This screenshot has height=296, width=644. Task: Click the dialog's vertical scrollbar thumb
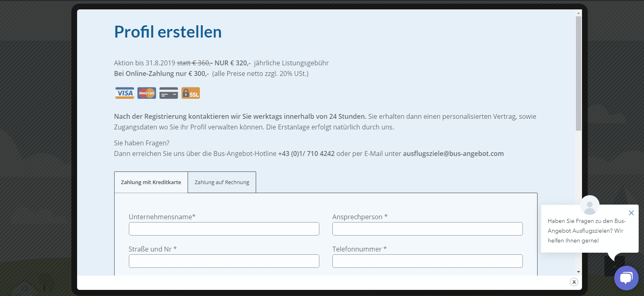pyautogui.click(x=578, y=73)
